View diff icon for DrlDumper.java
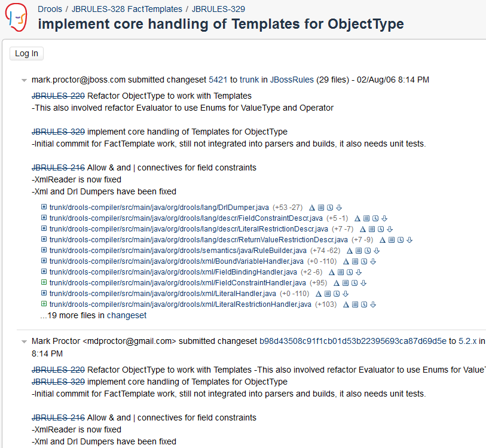486x448 pixels. point(312,208)
